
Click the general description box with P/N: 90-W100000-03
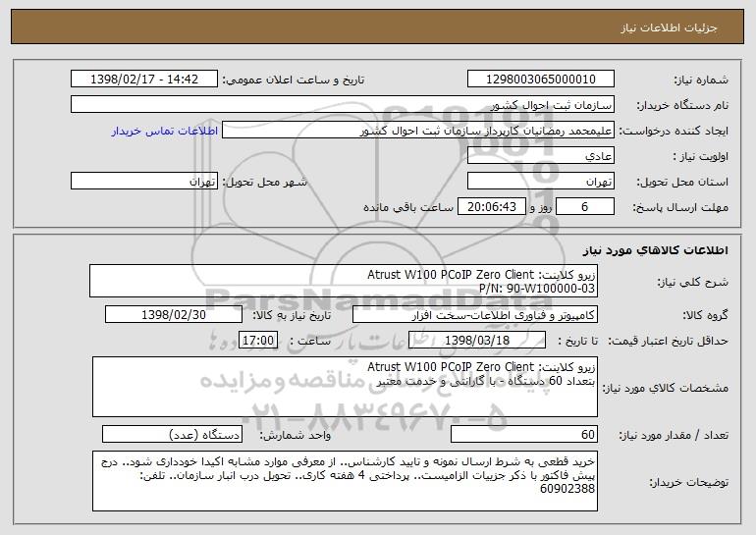[x=344, y=281]
